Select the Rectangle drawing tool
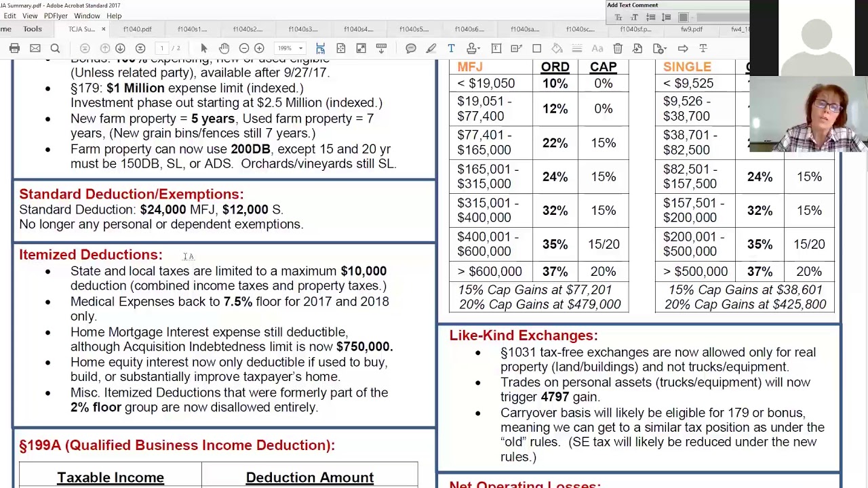 click(537, 48)
